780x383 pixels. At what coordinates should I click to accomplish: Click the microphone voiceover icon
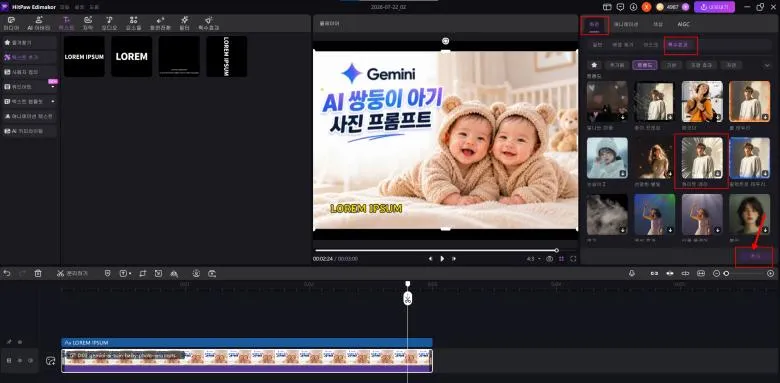click(632, 273)
